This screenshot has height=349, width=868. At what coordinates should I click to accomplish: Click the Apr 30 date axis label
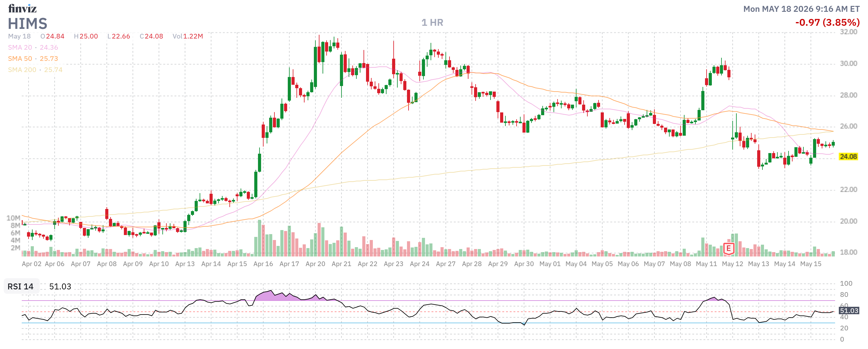(524, 264)
